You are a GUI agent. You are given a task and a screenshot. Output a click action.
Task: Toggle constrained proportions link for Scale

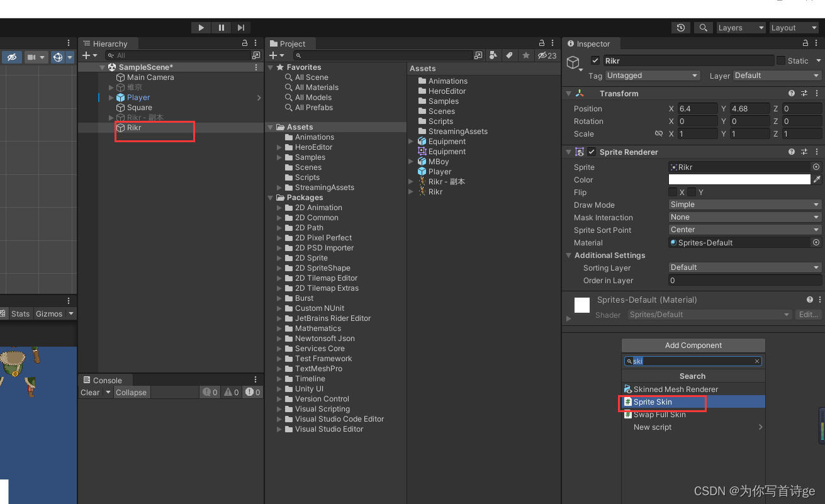[x=659, y=134]
